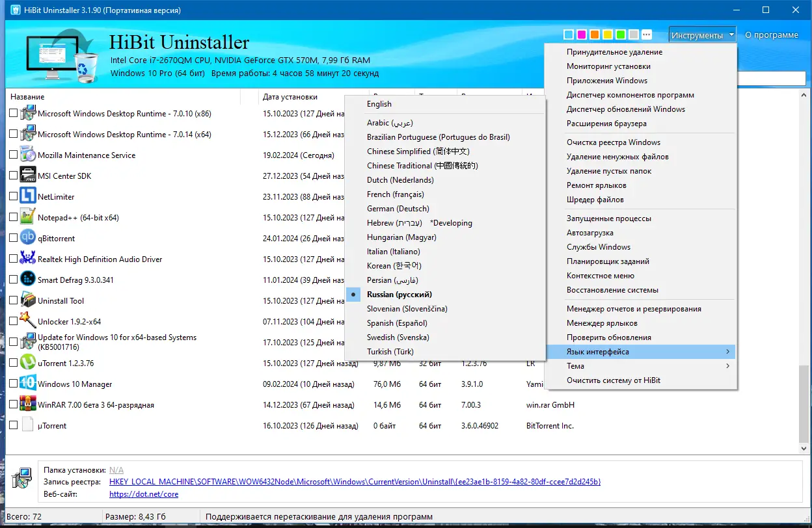Select the Notepad++ checkbox
This screenshot has height=528, width=812.
(x=14, y=218)
